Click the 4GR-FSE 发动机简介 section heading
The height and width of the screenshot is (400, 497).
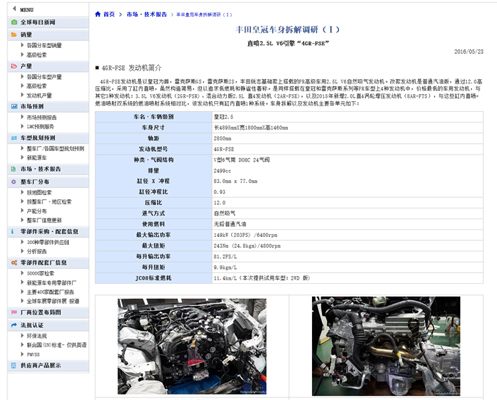point(131,68)
